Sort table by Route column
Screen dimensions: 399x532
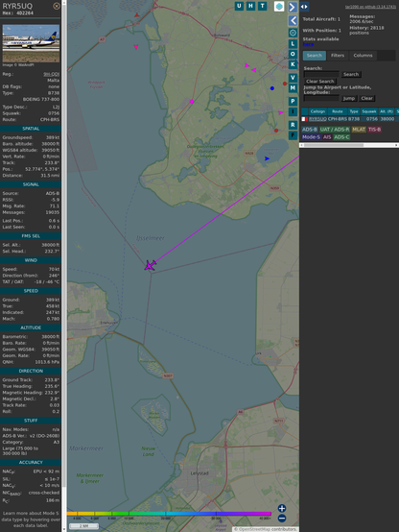338,111
